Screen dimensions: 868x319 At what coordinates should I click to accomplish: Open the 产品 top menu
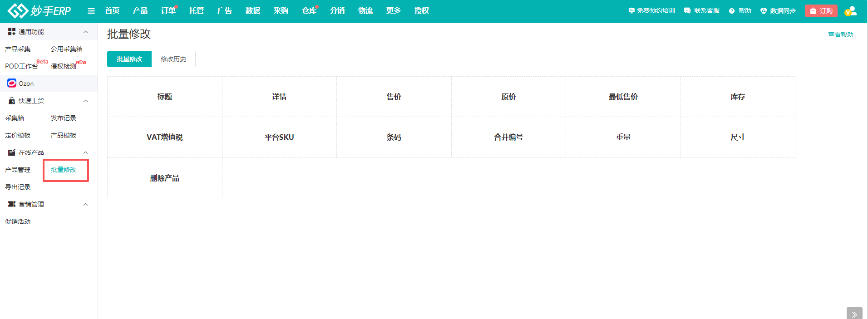(x=140, y=11)
